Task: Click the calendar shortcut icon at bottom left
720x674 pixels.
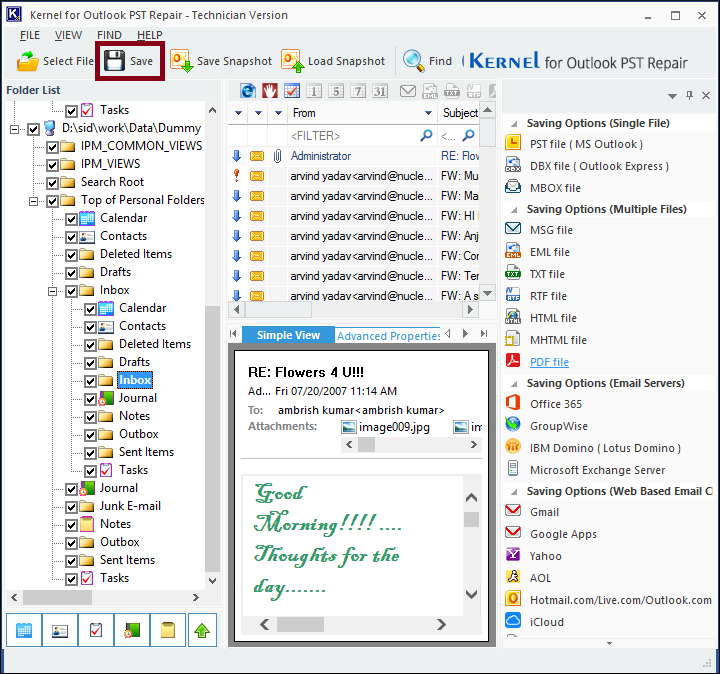Action: [x=24, y=630]
